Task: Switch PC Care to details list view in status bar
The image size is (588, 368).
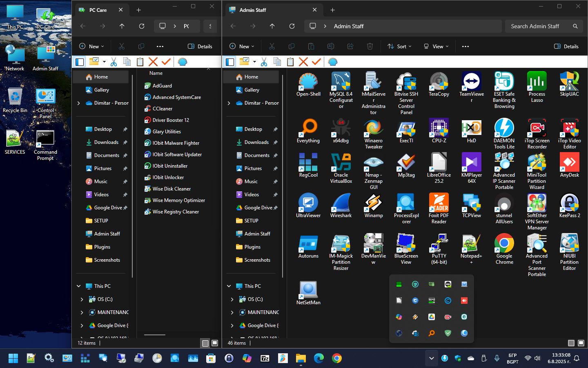Action: (205, 343)
